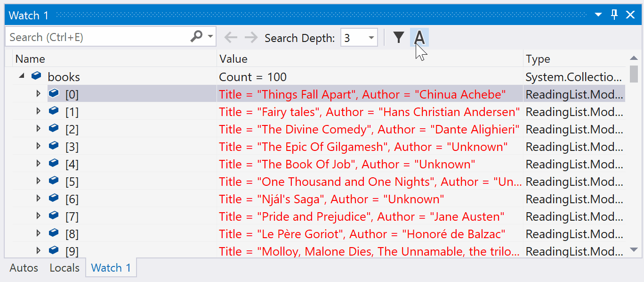Viewport: 644px width, 282px height.
Task: Expand the [0] item
Action: 39,93
